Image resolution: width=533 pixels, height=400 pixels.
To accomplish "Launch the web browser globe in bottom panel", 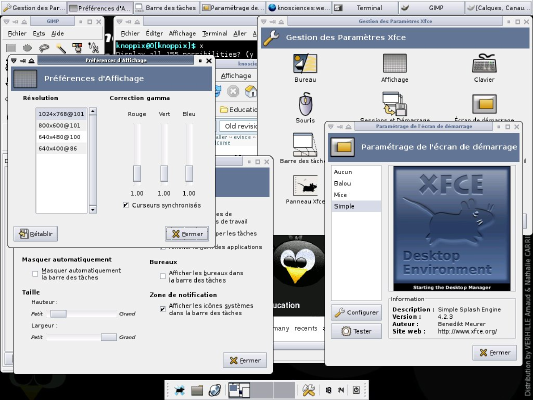I will tap(215, 390).
